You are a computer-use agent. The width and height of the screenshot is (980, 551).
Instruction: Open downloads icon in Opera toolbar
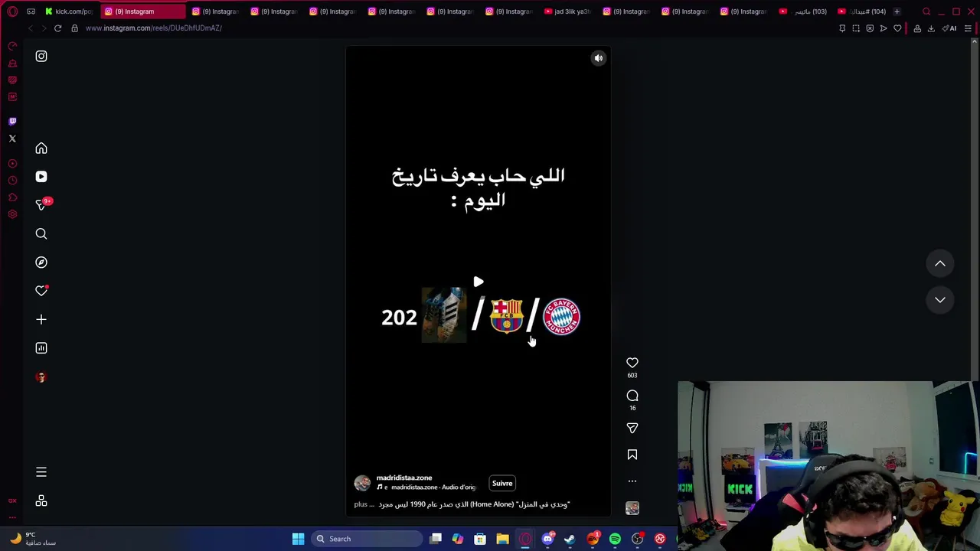pyautogui.click(x=931, y=28)
